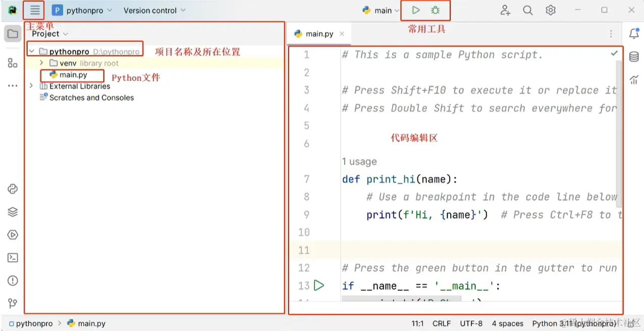Click the sample Python script comment
644x331 pixels.
tap(442, 55)
